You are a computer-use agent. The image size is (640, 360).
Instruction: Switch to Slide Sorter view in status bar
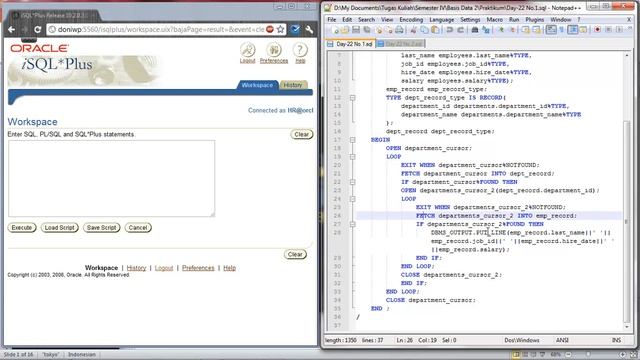point(525,354)
